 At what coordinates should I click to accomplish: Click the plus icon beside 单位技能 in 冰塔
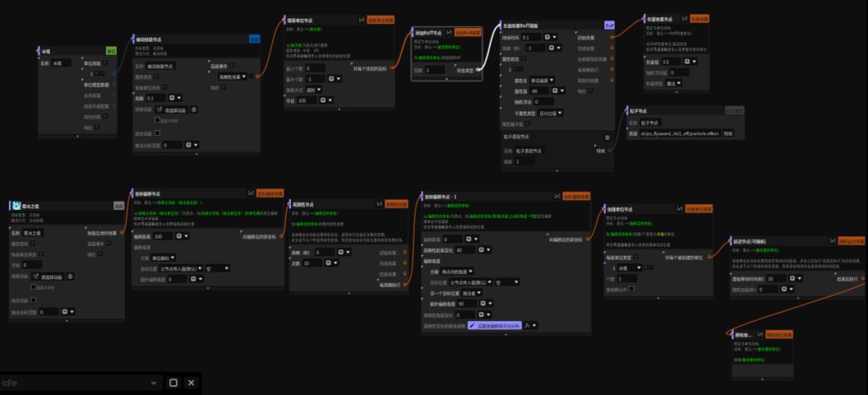point(106,64)
